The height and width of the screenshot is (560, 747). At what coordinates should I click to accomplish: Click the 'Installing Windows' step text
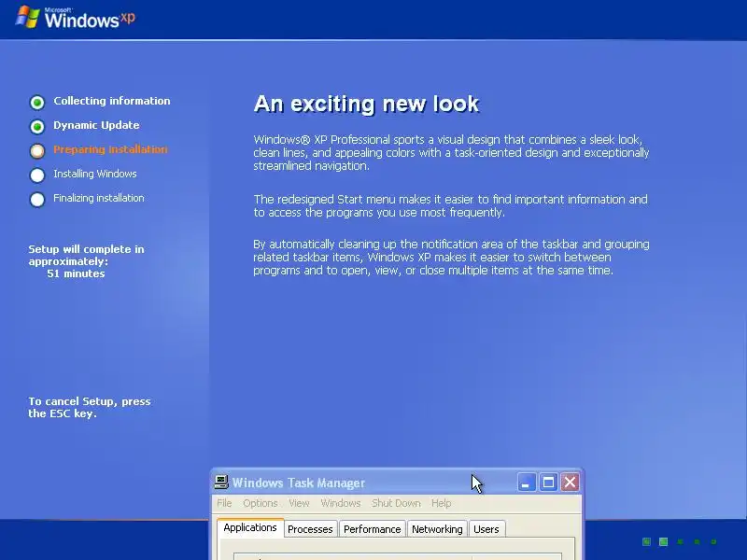coord(95,174)
